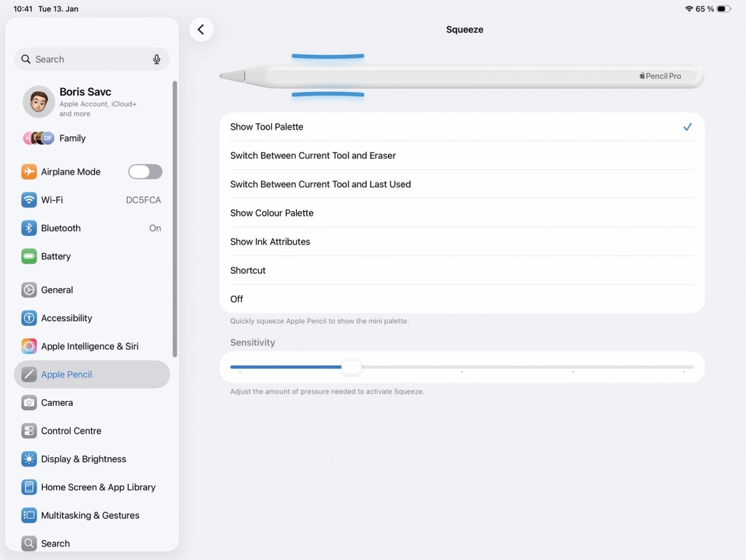Open Apple Intelligence & Siri label

(x=90, y=346)
